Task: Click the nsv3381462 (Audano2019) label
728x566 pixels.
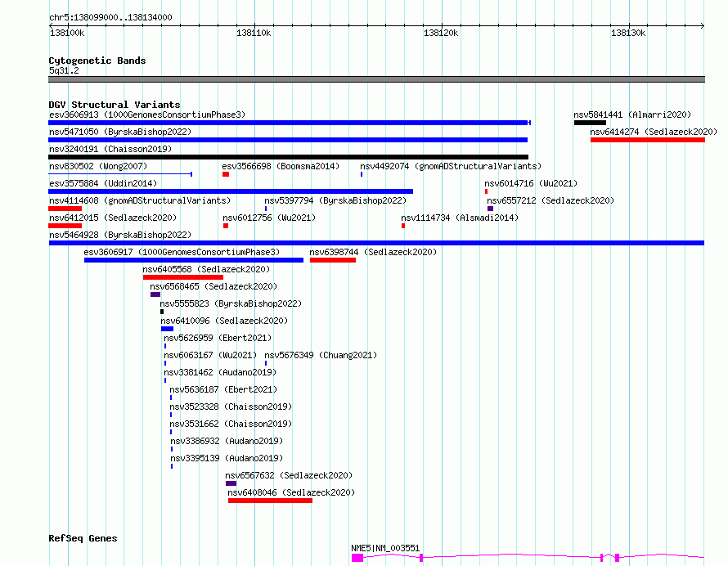Action: tap(220, 372)
